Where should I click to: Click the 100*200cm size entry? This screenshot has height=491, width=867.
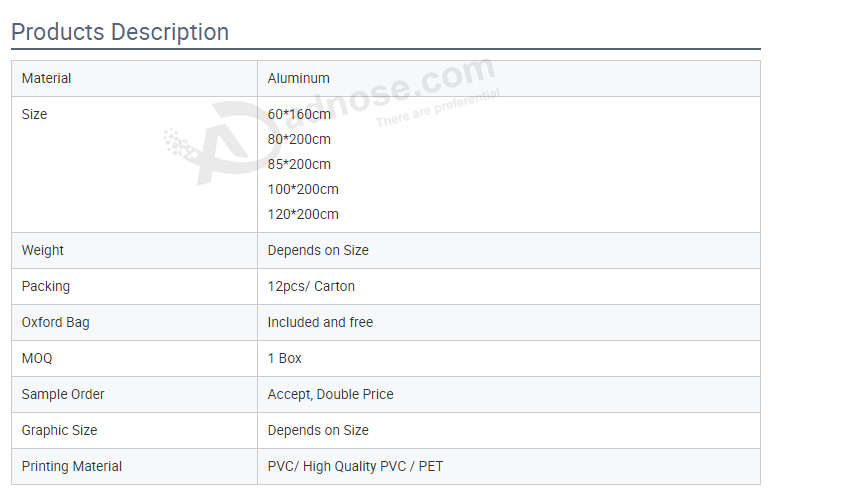[x=303, y=189]
